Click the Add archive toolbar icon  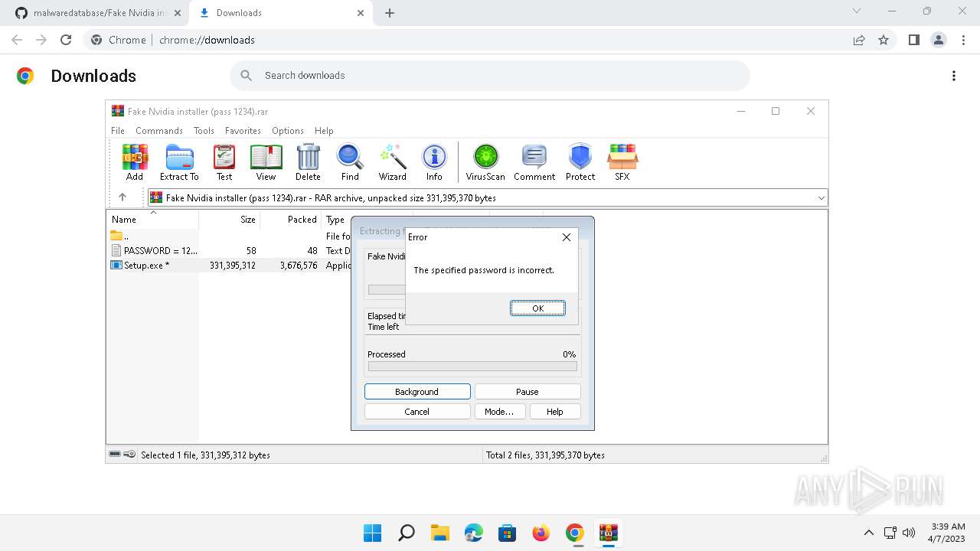tap(135, 163)
